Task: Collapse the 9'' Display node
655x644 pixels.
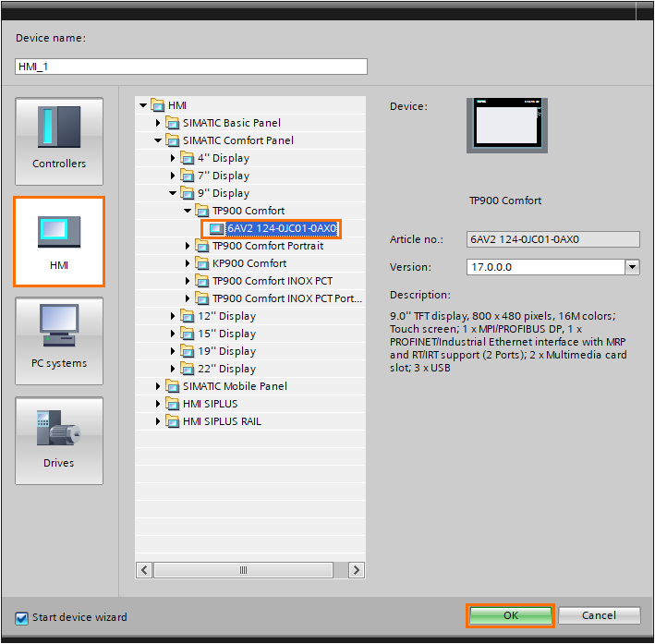Action: click(x=173, y=193)
